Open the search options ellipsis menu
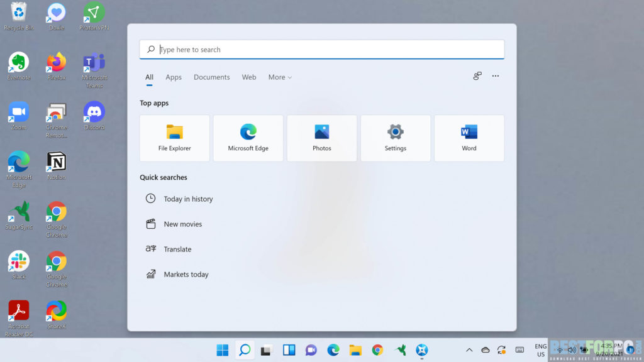Image resolution: width=644 pixels, height=362 pixels. click(496, 76)
